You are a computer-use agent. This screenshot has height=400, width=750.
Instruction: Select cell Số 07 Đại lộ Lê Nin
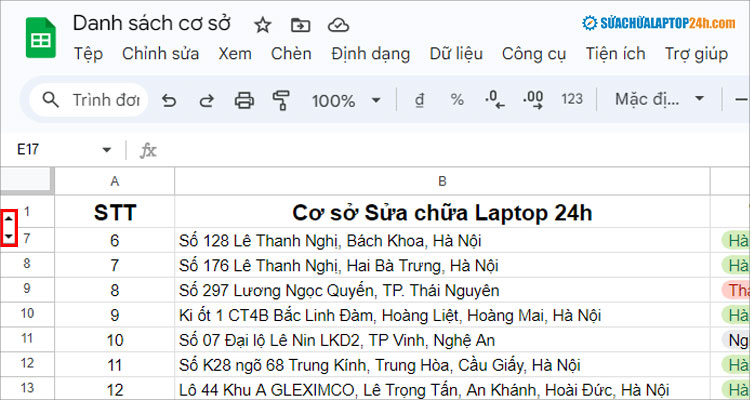[442, 340]
